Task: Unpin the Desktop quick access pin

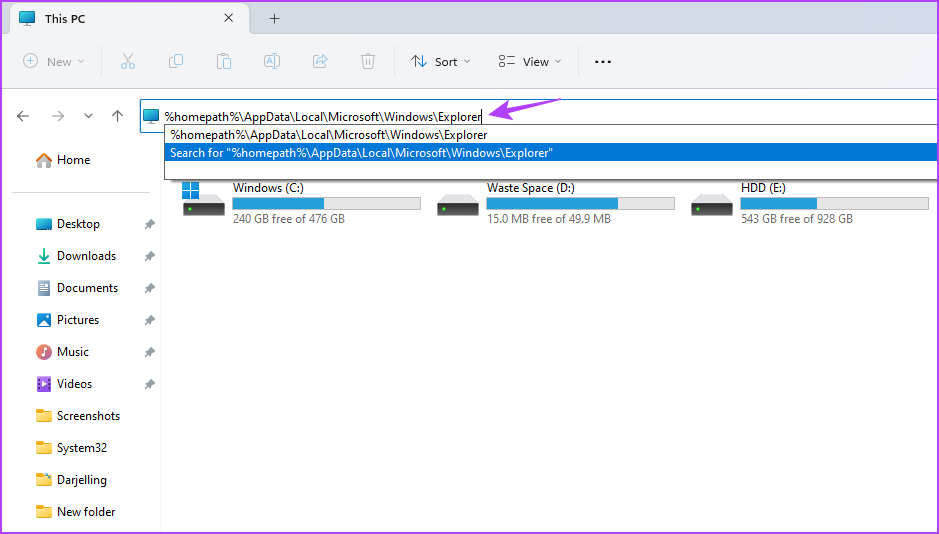Action: coord(149,224)
